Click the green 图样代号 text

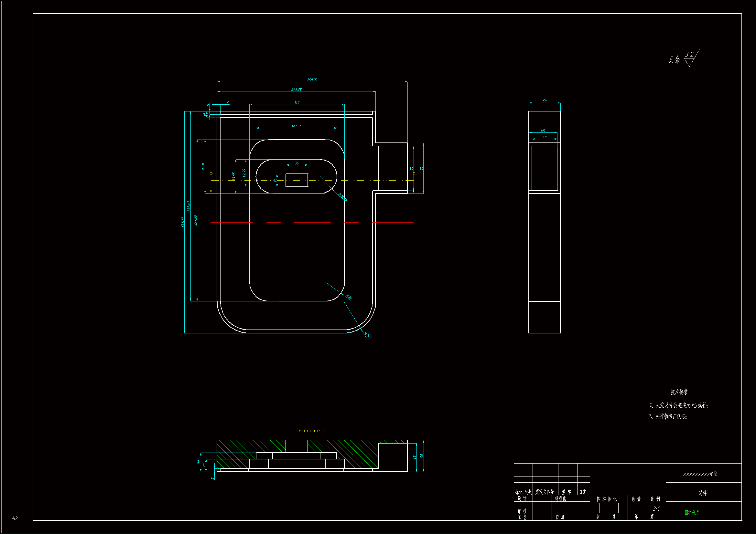click(692, 513)
